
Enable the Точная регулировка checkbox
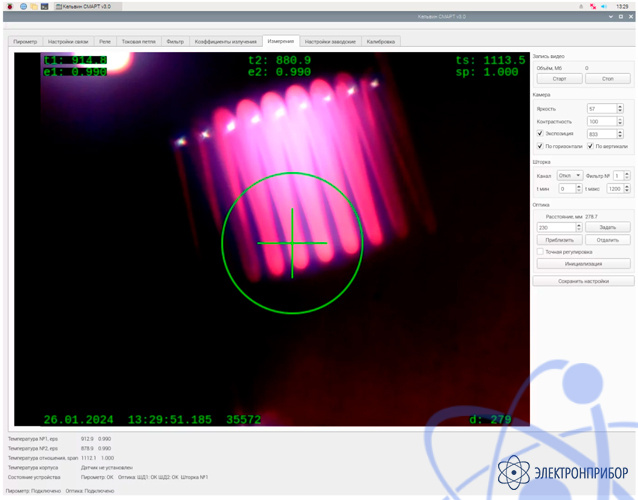(x=541, y=252)
